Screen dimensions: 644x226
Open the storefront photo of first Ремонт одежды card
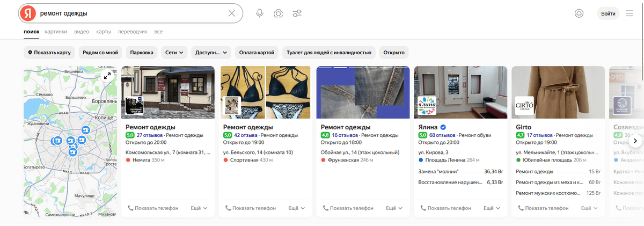pos(168,92)
